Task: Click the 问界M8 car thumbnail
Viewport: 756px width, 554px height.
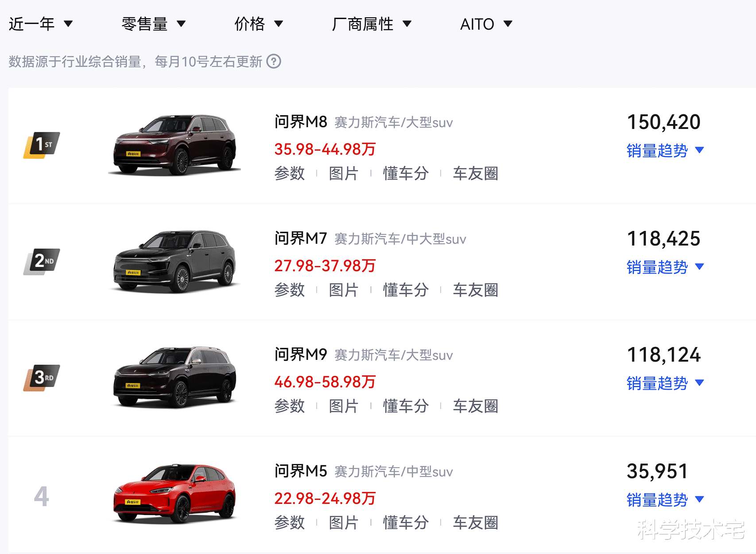Action: (174, 144)
